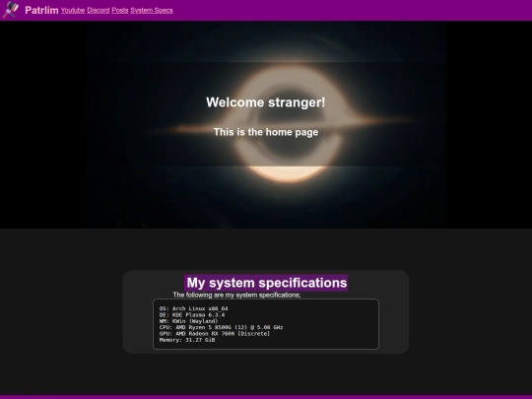Go to the Posts page
Image resolution: width=532 pixels, height=399 pixels.
[x=120, y=10]
